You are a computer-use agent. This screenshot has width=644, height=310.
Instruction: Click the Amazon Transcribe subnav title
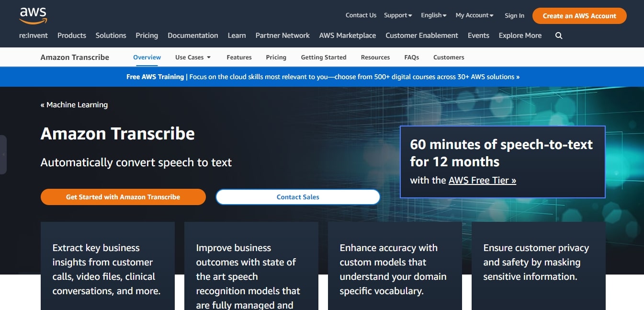coord(75,57)
